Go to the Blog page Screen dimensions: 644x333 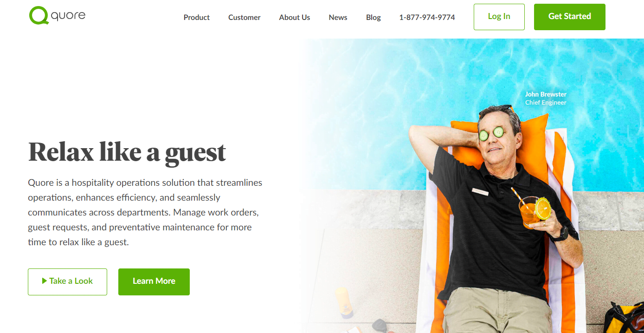tap(374, 17)
